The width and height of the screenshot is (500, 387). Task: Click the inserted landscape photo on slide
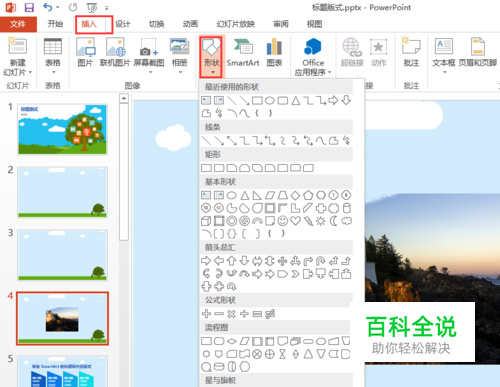tap(432, 278)
